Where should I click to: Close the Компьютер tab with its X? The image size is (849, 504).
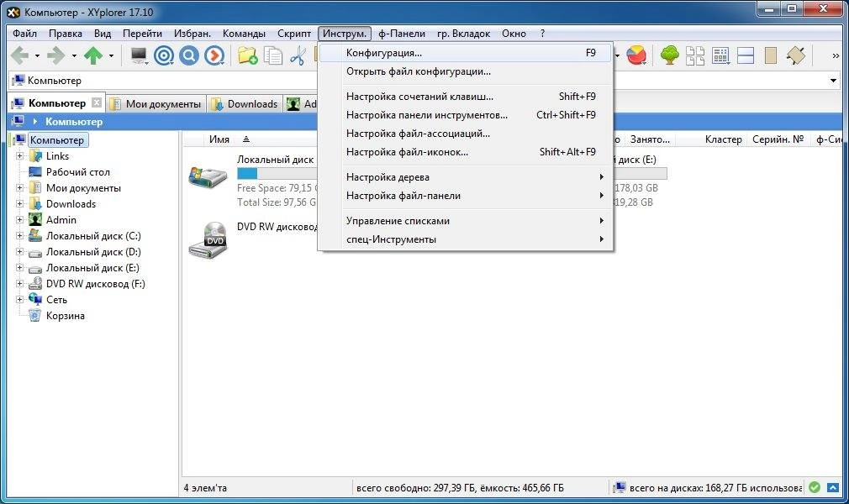point(97,102)
